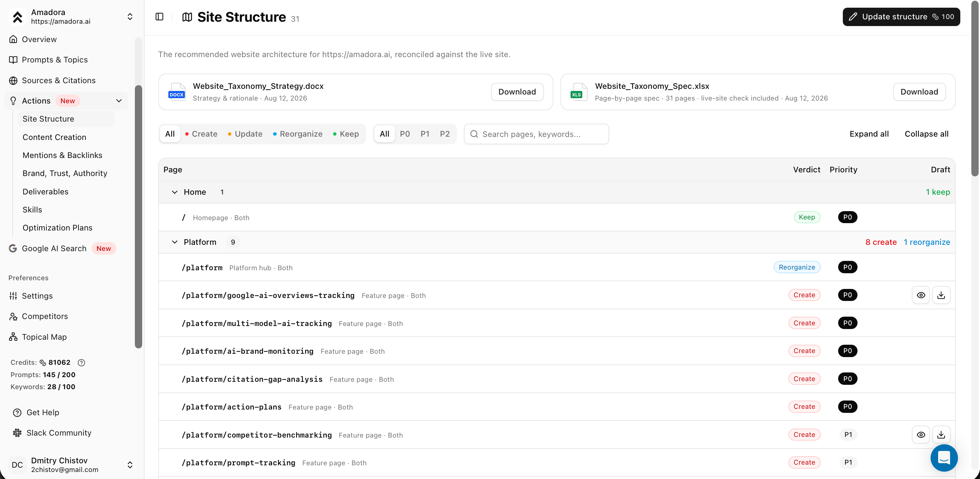Filter pages by Update verdict
Viewport: 980px width, 479px height.
(245, 134)
